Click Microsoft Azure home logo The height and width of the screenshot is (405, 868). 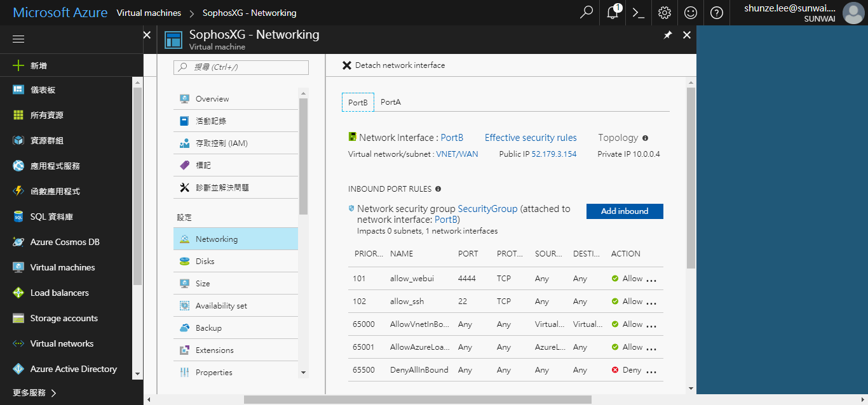[x=60, y=13]
